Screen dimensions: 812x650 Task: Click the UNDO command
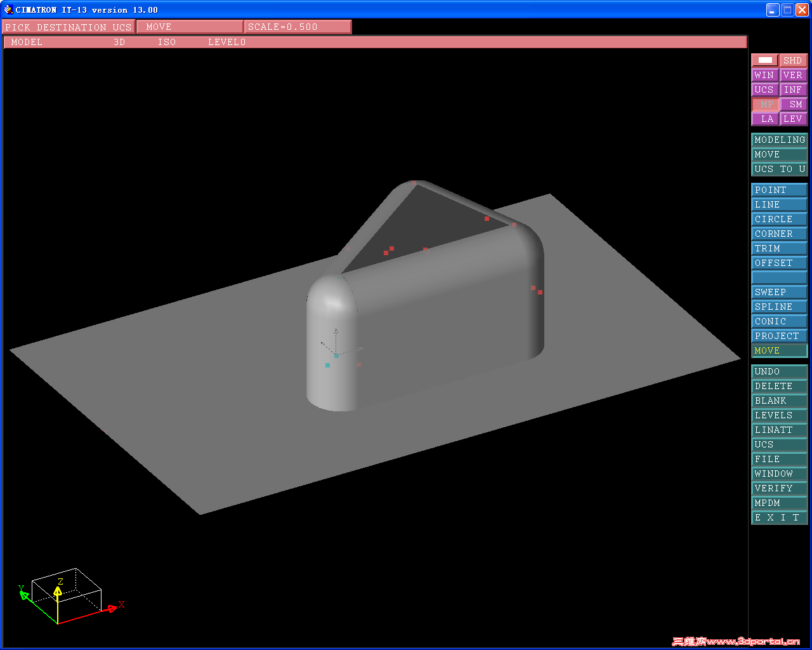point(780,371)
